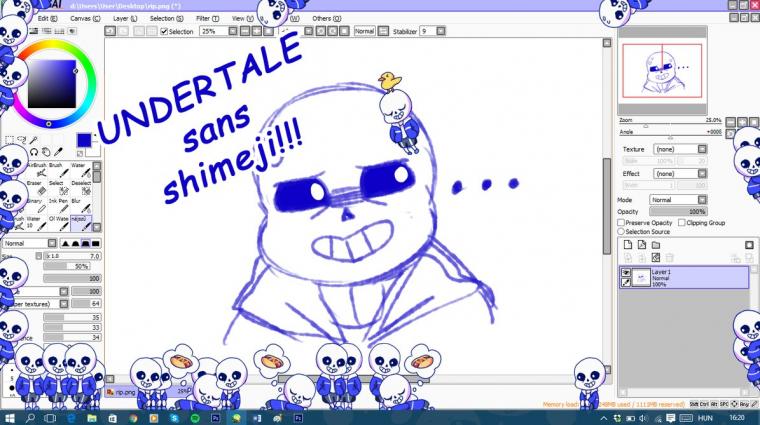Open the Others menu
The width and height of the screenshot is (760, 425).
(x=326, y=18)
